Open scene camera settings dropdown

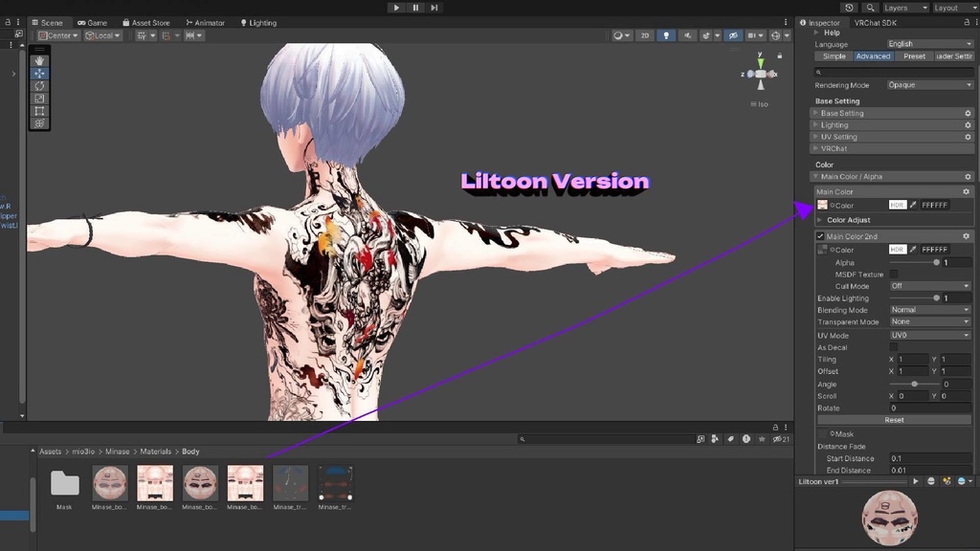coord(754,35)
